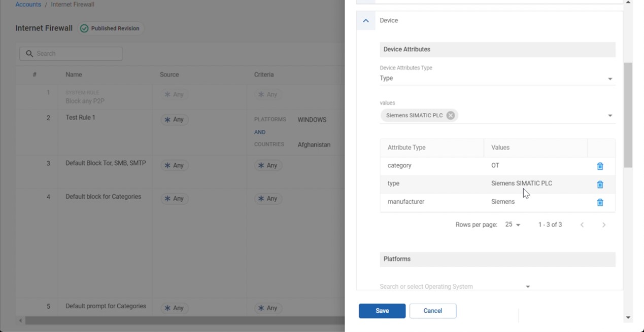644x332 pixels.
Task: Click the search magnifier icon
Action: (x=29, y=54)
